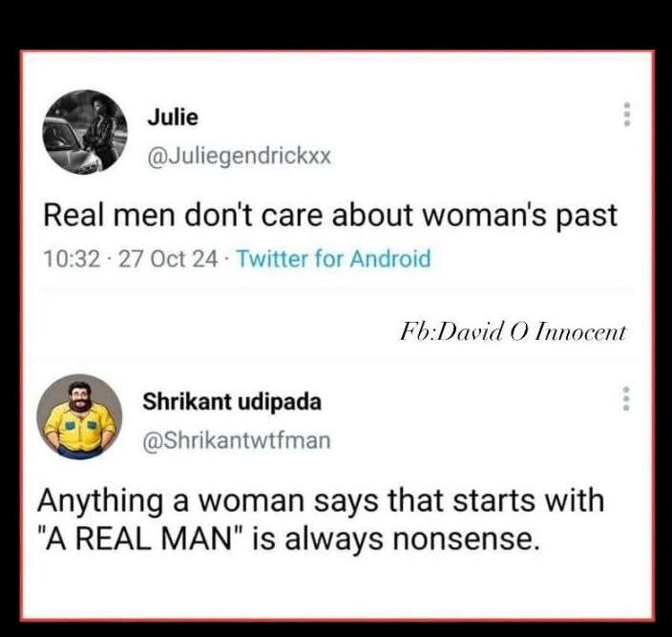Click the 10:32 timestamp
Image resolution: width=672 pixels, height=637 pixels.
pyautogui.click(x=72, y=260)
